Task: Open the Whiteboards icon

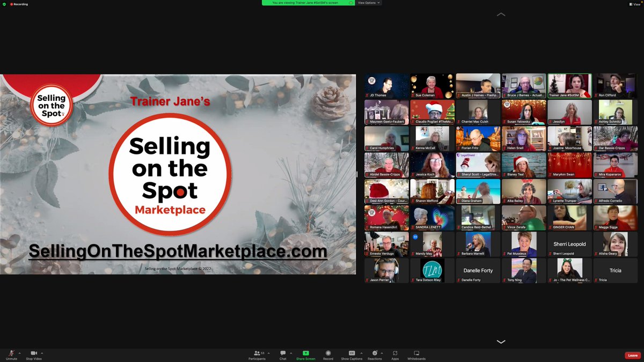Action: tap(416, 353)
